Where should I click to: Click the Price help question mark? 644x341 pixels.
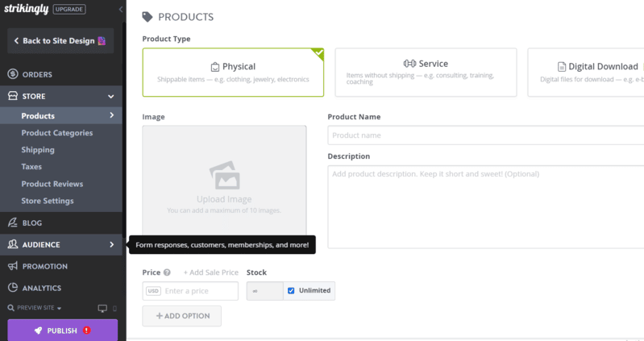pyautogui.click(x=167, y=272)
